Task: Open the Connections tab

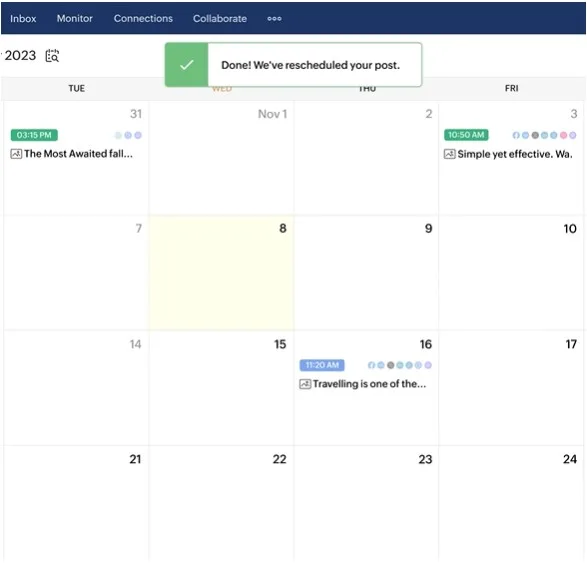Action: (143, 18)
